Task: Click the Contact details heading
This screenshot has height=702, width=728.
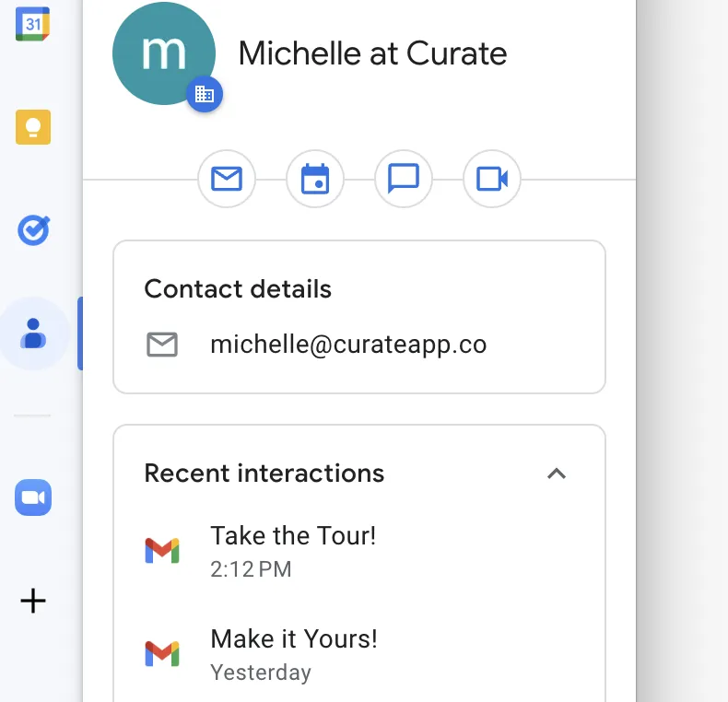Action: tap(238, 288)
